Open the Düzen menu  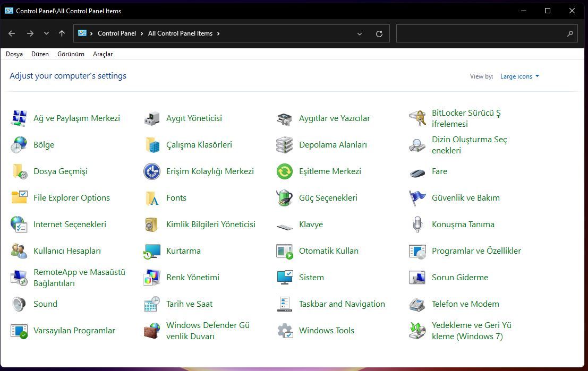pyautogui.click(x=40, y=54)
